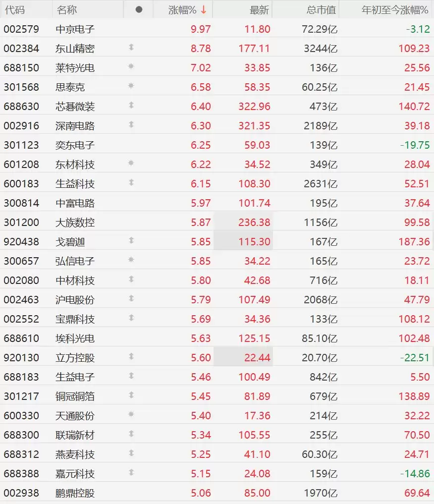Select stock code 301568

21,87
